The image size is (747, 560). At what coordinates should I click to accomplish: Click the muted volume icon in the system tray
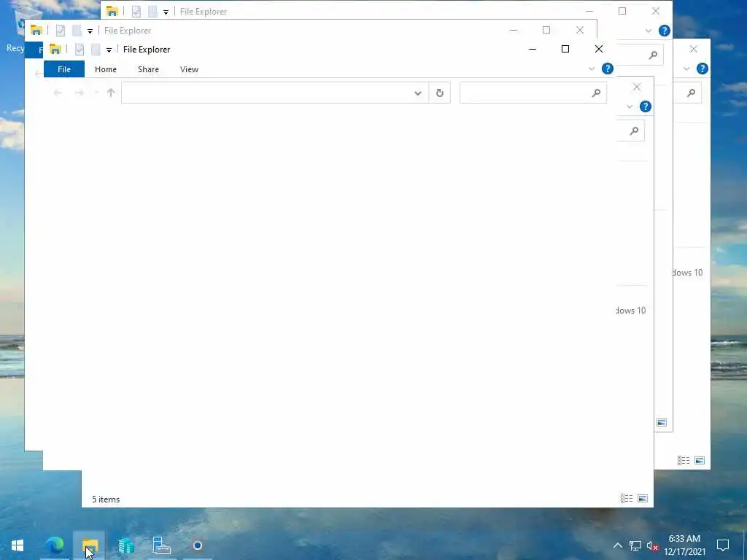coord(653,545)
